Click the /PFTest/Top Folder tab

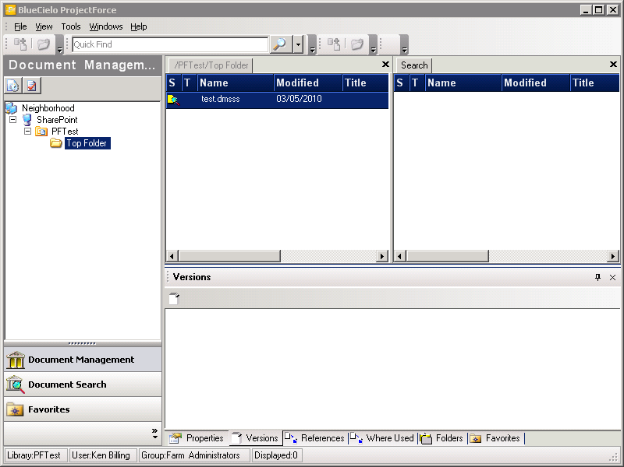tap(211, 65)
